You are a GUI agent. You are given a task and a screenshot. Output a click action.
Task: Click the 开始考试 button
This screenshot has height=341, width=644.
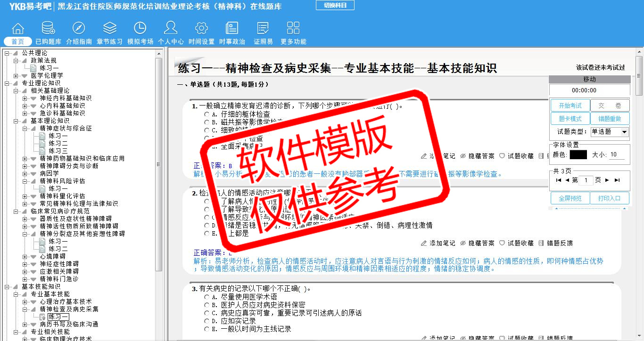[570, 106]
